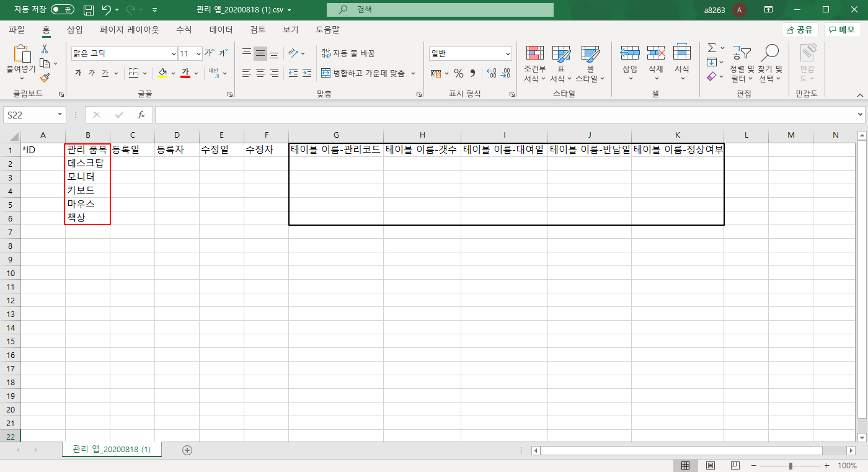The height and width of the screenshot is (472, 868).
Task: Open the 삽입 (Insert) ribbon tab
Action: tap(74, 29)
